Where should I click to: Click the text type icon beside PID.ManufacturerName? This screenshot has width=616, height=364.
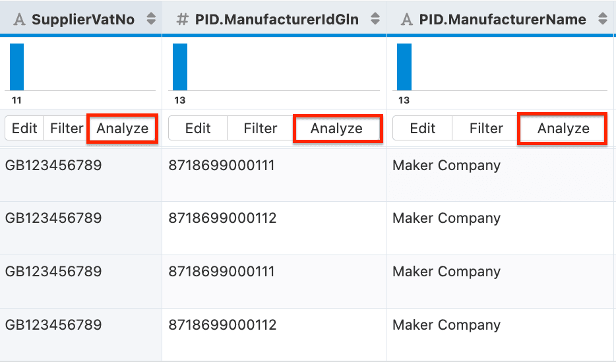(x=406, y=20)
